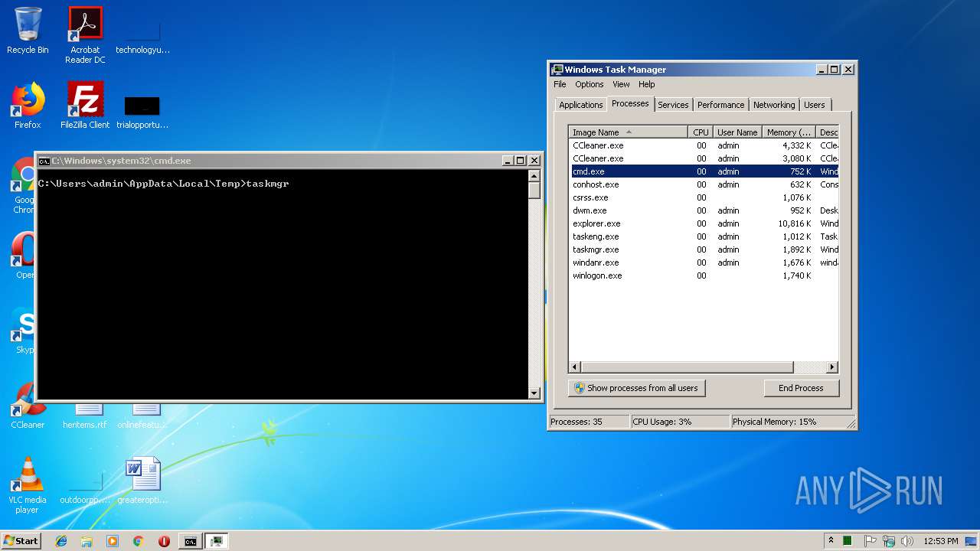Sort processes by User Name column
Viewport: 980px width, 551px height.
click(737, 132)
